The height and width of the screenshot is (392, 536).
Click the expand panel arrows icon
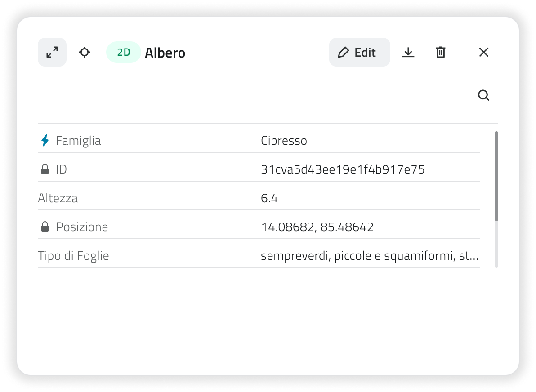[x=52, y=52]
